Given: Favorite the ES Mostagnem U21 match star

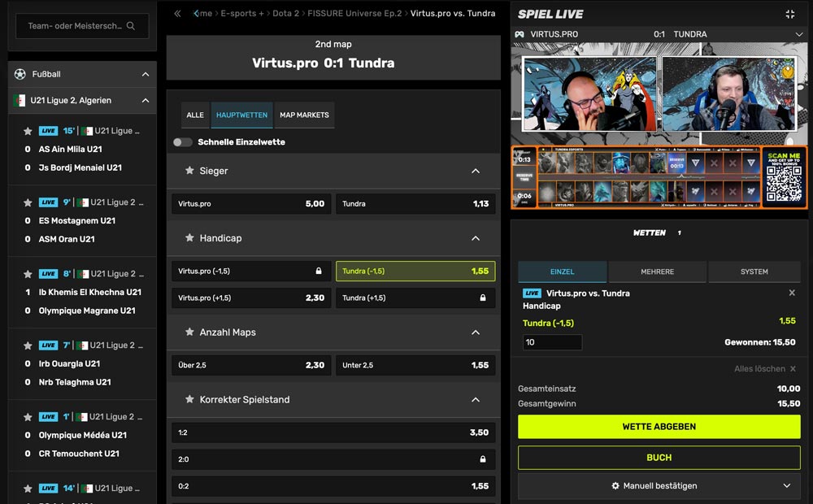Looking at the screenshot, I should [28, 202].
